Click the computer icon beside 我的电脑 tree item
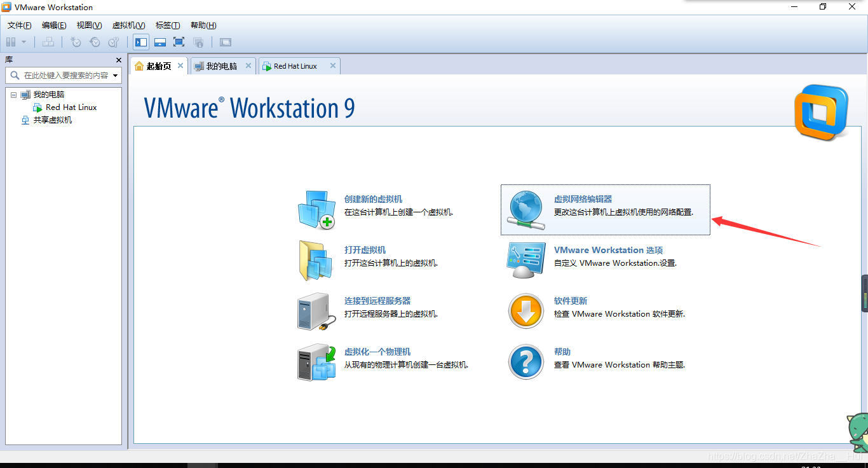This screenshot has width=868, height=468. coord(25,95)
